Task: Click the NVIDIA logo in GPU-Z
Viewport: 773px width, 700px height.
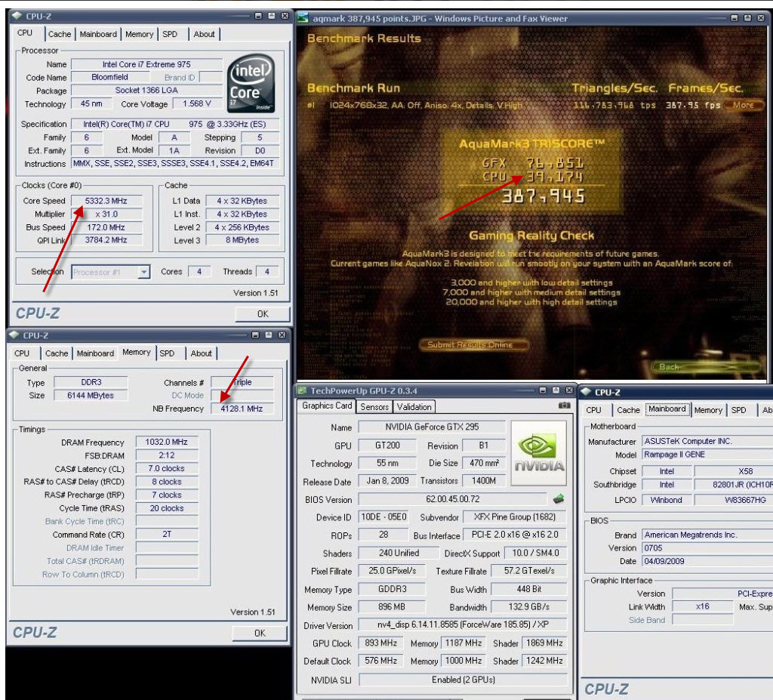Action: [x=539, y=453]
